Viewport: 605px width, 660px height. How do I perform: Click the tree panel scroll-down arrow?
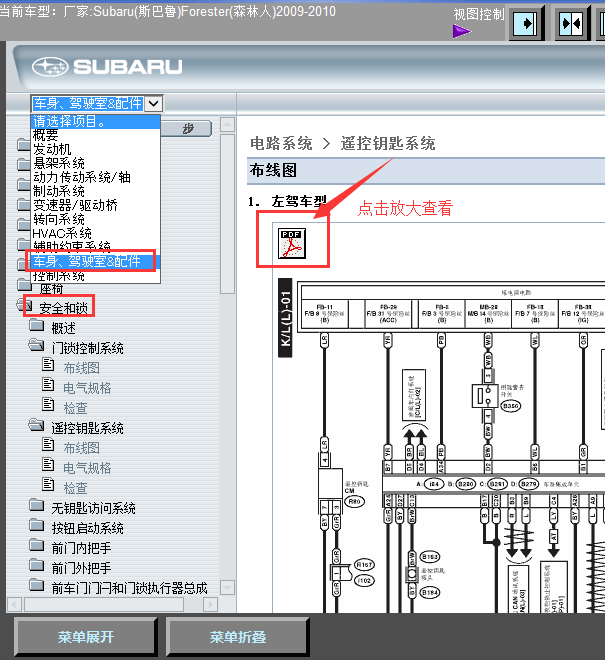pyautogui.click(x=227, y=587)
